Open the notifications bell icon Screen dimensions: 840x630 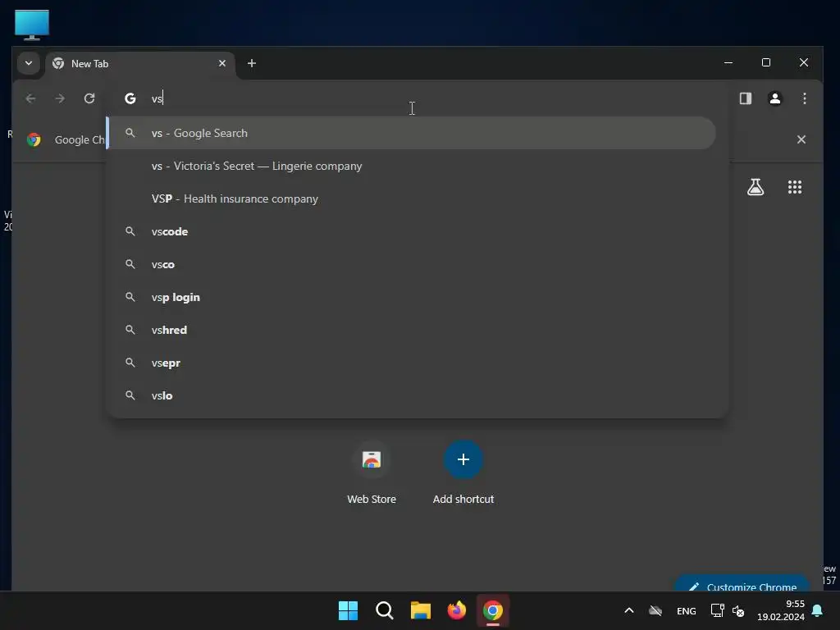pyautogui.click(x=818, y=610)
